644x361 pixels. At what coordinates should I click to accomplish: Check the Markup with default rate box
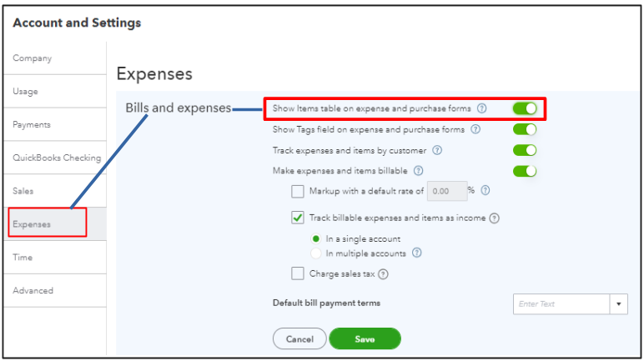298,192
